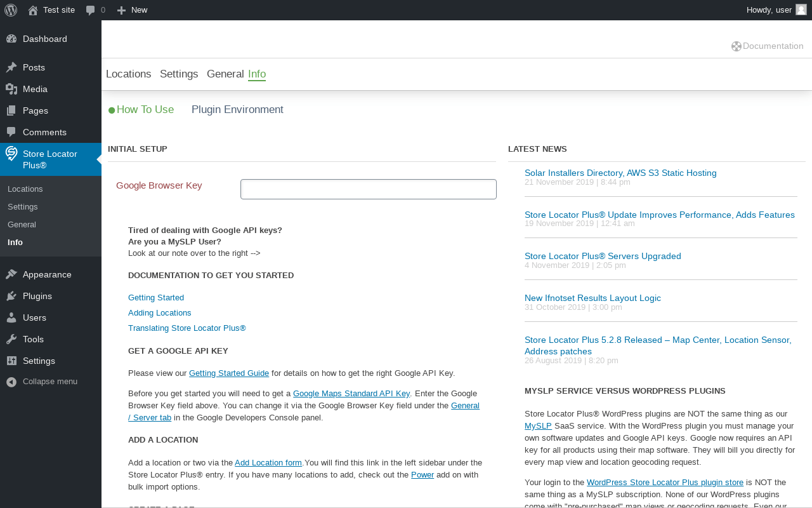The width and height of the screenshot is (812, 508).
Task: Click the Pages icon in sidebar
Action: coord(11,110)
